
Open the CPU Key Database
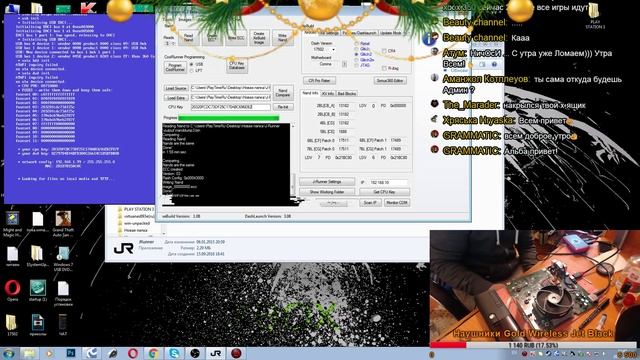[x=237, y=65]
